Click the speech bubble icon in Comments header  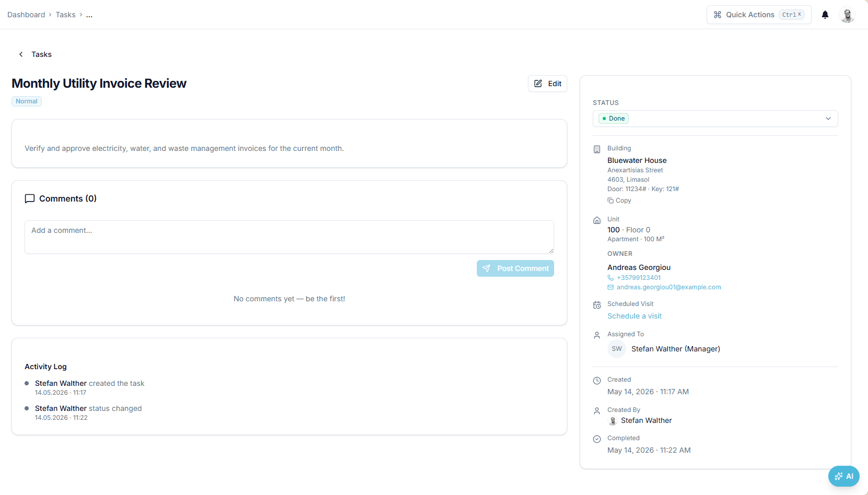30,198
